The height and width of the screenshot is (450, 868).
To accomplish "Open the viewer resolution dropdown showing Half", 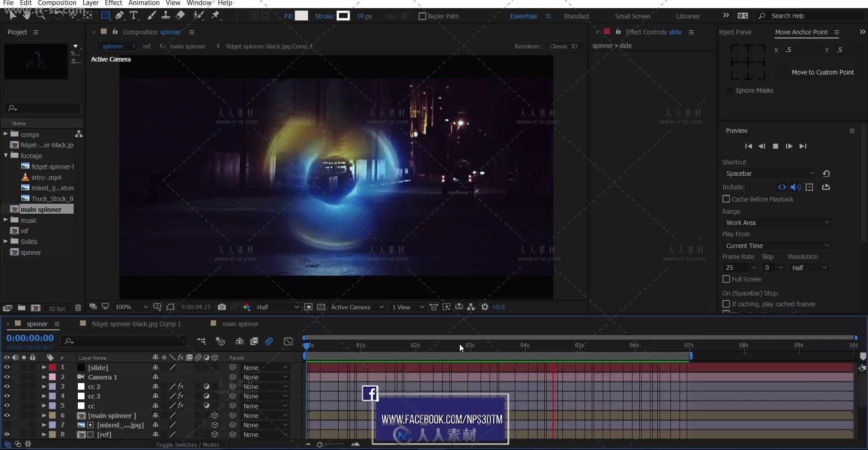I will pyautogui.click(x=277, y=307).
